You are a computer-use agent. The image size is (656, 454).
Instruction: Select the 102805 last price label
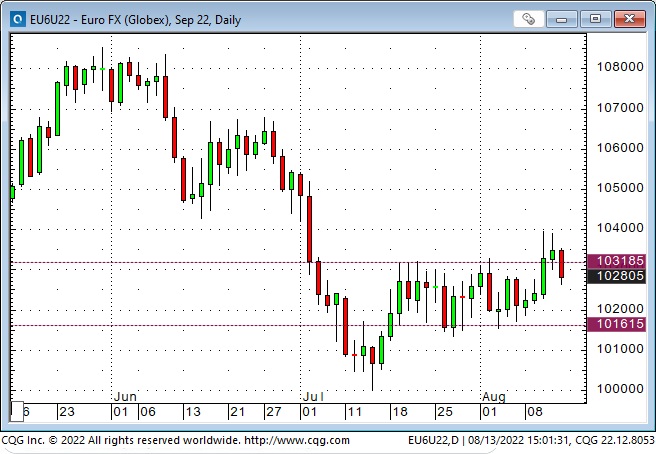(x=617, y=276)
